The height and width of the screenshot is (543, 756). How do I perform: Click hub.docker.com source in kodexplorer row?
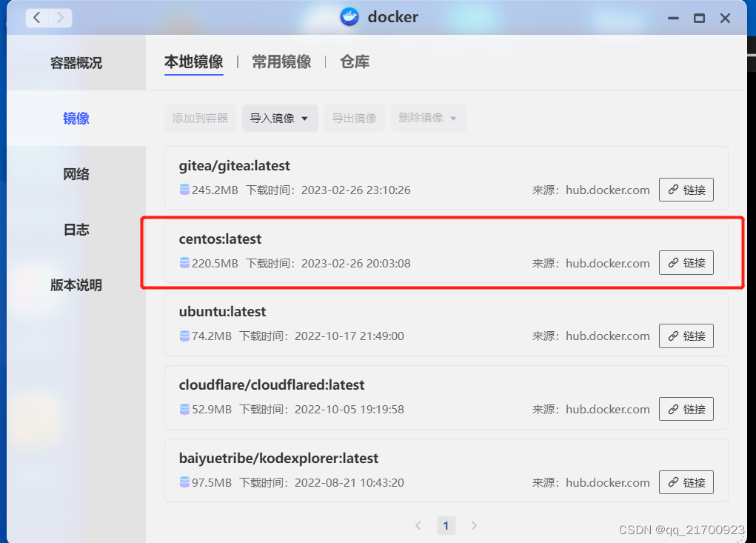pyautogui.click(x=607, y=483)
